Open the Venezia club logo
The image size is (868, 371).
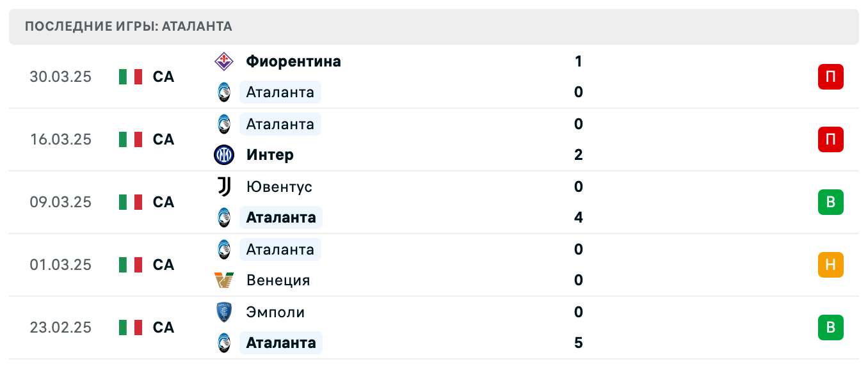pos(223,280)
